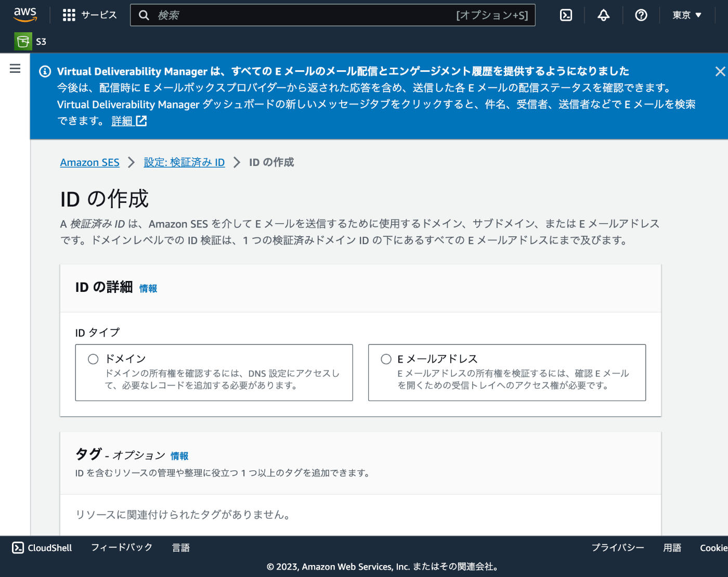Viewport: 728px width, 577px height.
Task: Launch CloudShell from top bar icon
Action: coord(566,15)
